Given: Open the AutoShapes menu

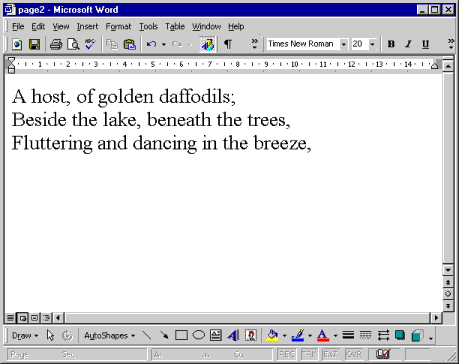Looking at the screenshot, I should (x=109, y=336).
